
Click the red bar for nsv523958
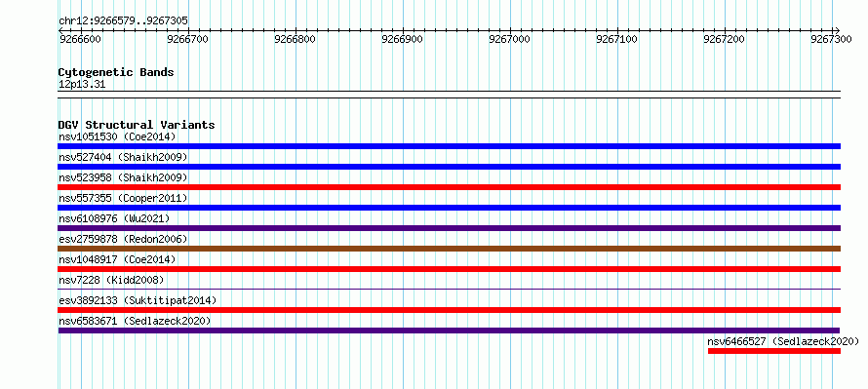(449, 187)
